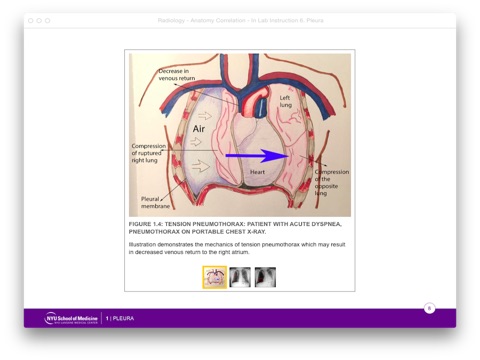Close the window with the first title-bar button

31,21
